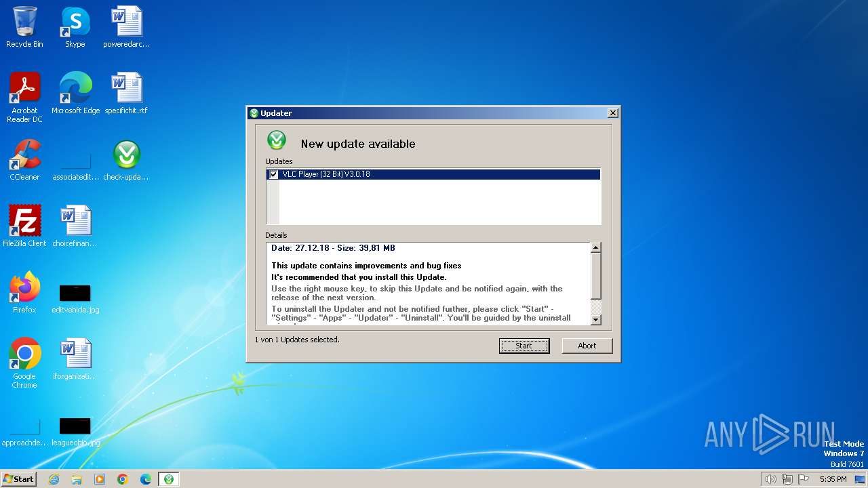868x488 pixels.
Task: Select the leagueohio.jpg image file
Action: click(x=75, y=432)
